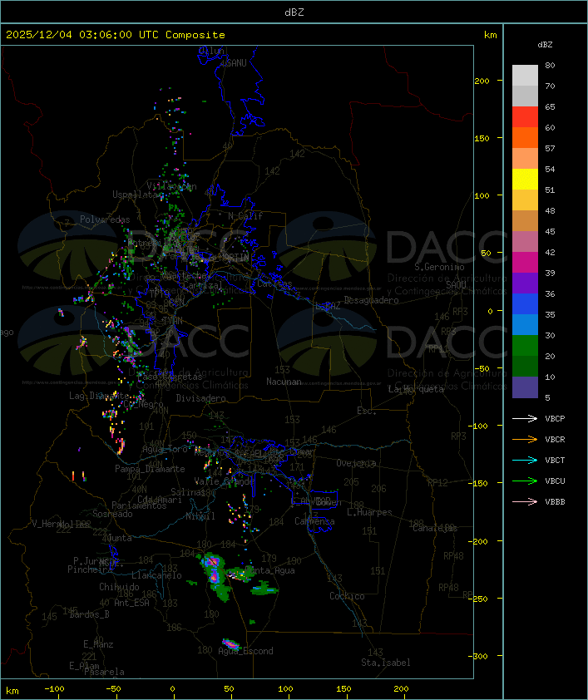Click the green VBCU arrow icon
588x700 pixels.
coord(525,481)
